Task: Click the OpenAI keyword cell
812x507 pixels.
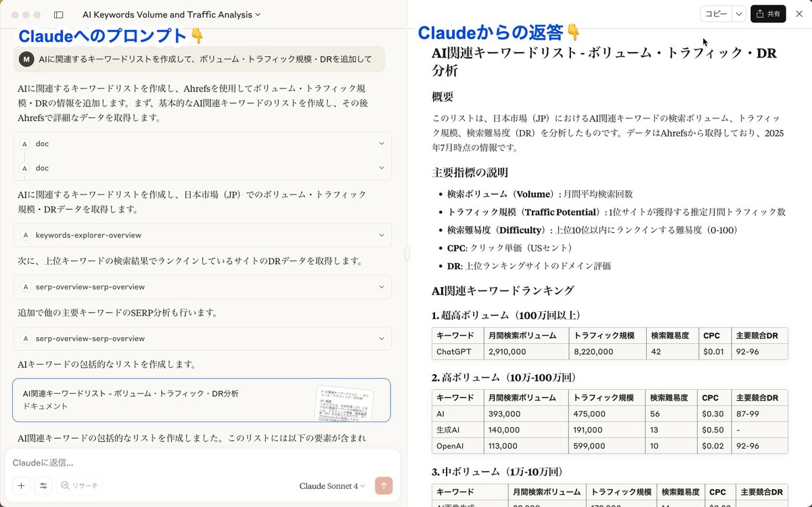Action: (x=457, y=445)
